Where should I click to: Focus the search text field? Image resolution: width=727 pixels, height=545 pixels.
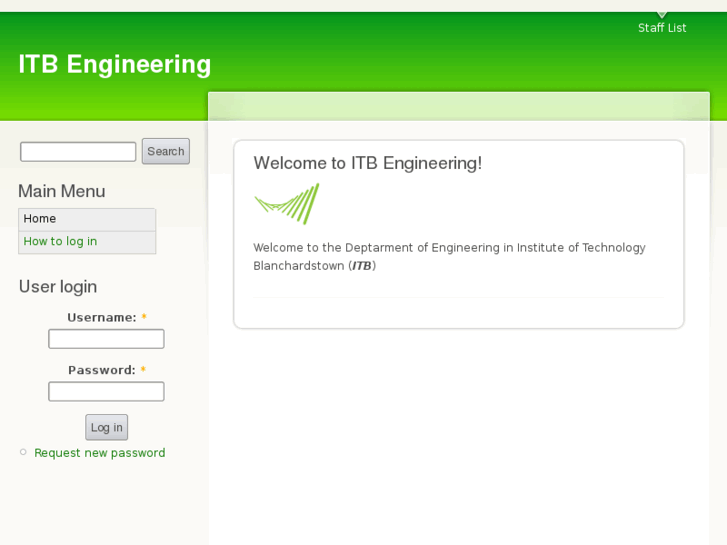click(78, 152)
